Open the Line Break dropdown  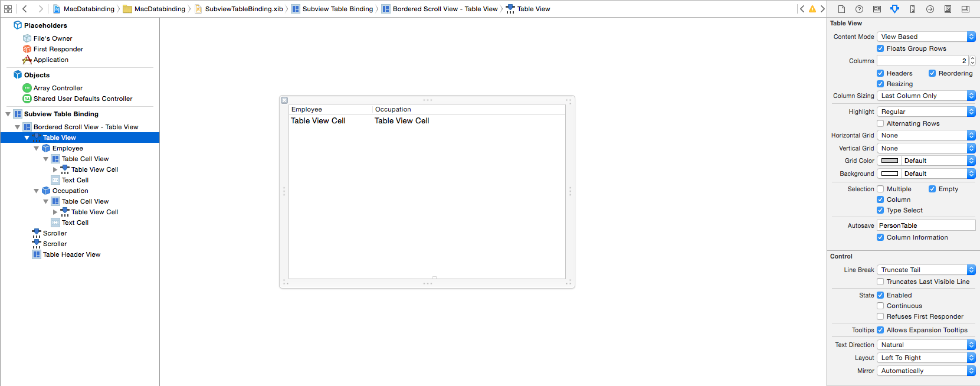926,270
